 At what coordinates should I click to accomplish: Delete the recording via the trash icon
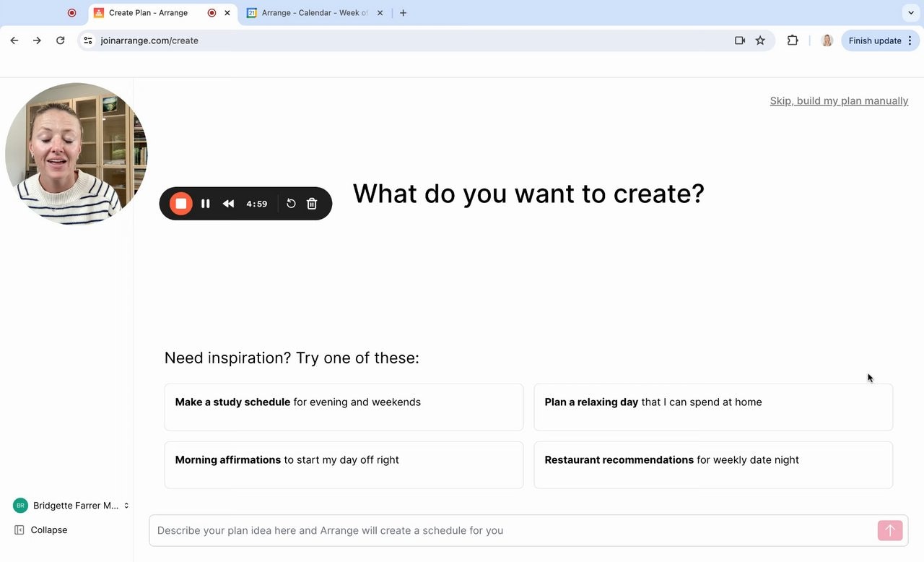312,204
